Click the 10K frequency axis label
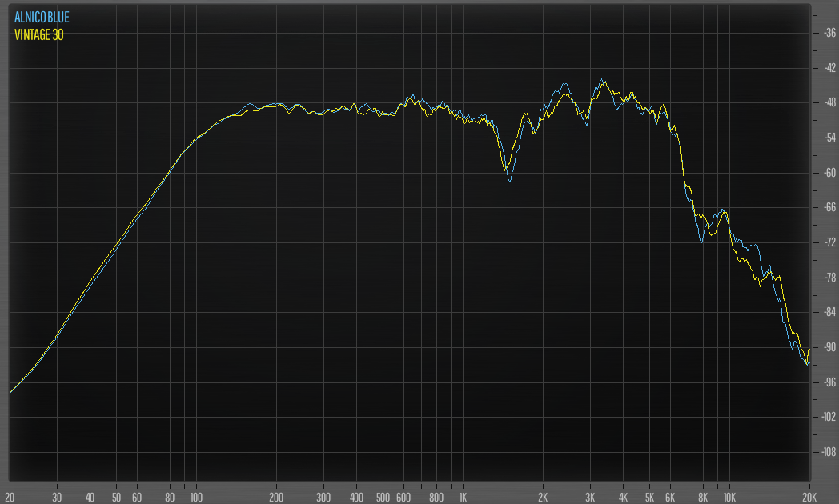 click(729, 497)
